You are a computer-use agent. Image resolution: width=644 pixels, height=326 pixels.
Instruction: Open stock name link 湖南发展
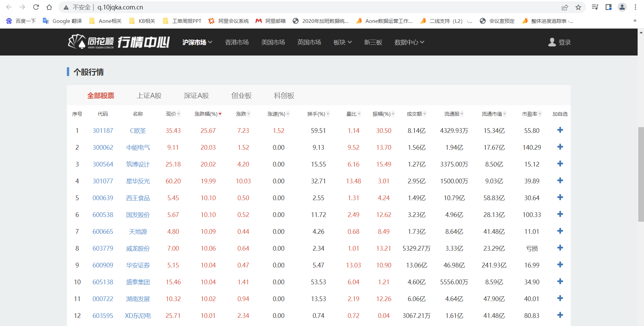click(138, 299)
